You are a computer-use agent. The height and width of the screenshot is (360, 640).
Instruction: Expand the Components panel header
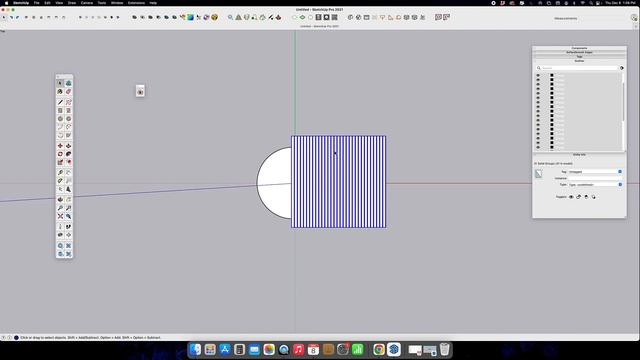coord(579,48)
